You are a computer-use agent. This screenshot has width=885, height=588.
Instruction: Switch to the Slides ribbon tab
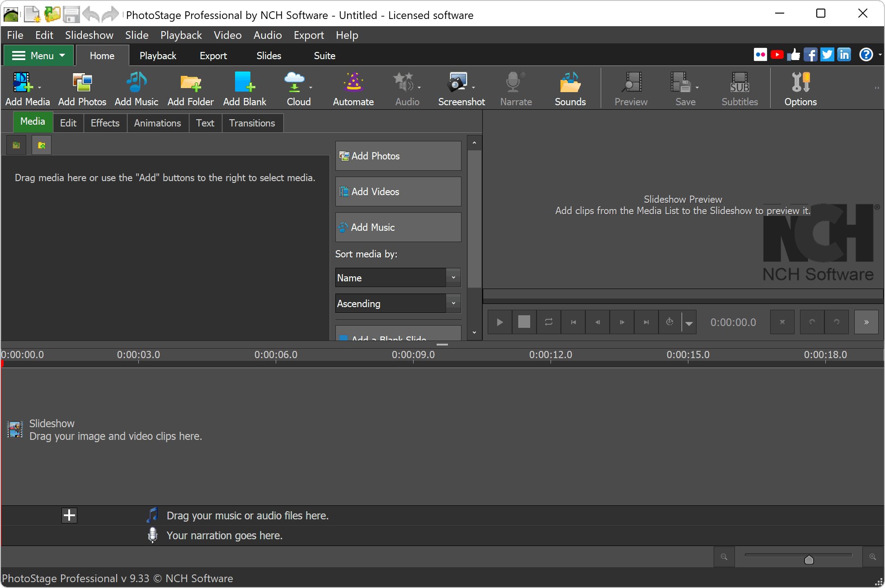click(269, 56)
